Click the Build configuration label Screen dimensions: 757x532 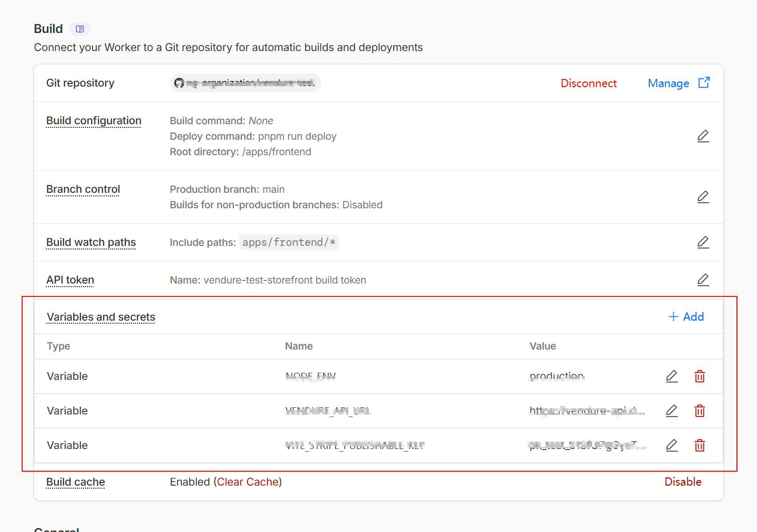[x=94, y=121]
